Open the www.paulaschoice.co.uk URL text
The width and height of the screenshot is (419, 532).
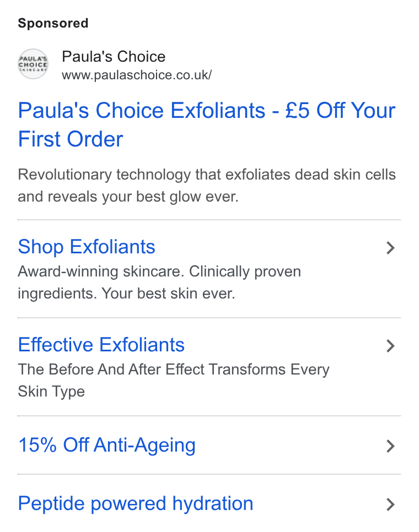tap(137, 75)
